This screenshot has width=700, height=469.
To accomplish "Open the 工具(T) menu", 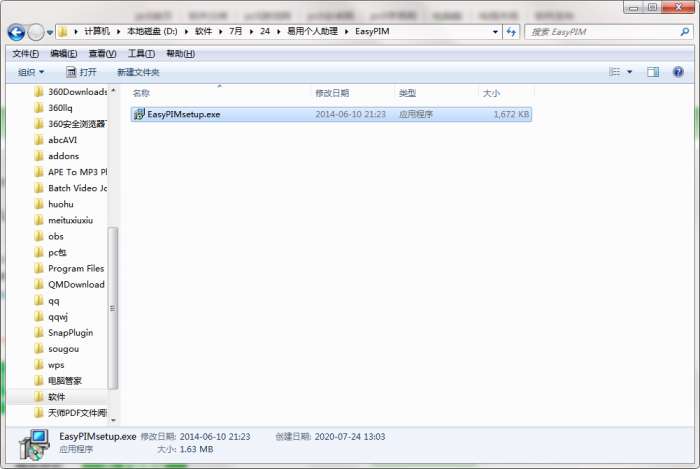I will [x=141, y=54].
